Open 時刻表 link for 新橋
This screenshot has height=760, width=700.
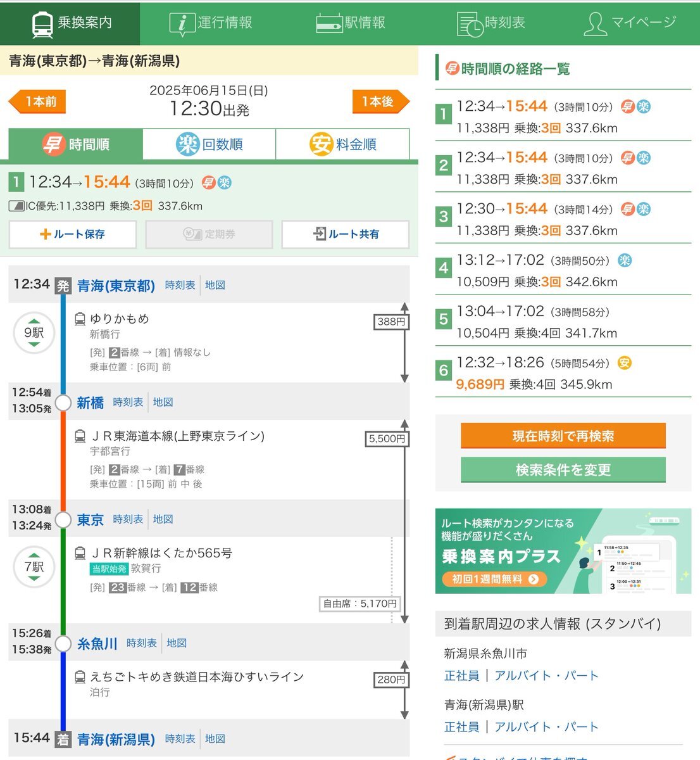pyautogui.click(x=128, y=402)
